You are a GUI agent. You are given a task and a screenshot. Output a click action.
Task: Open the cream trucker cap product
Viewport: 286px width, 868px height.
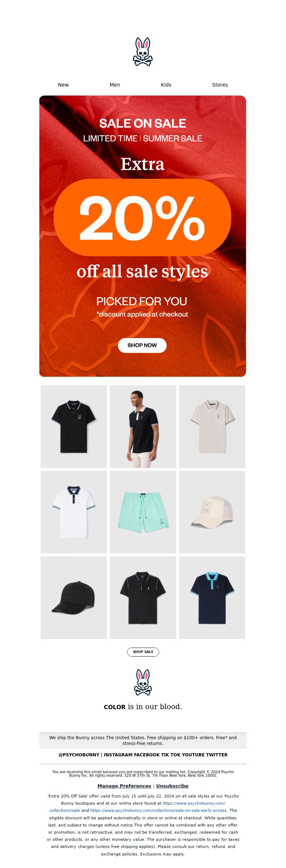(212, 512)
